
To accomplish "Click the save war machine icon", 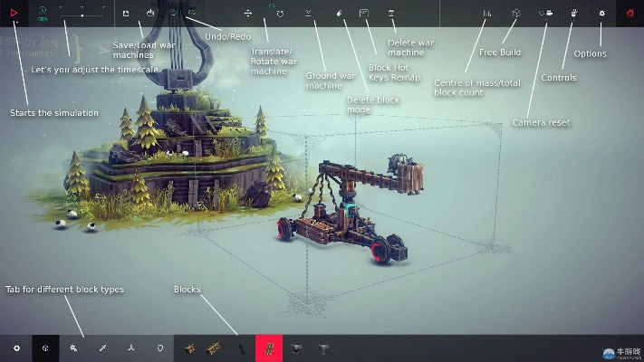I will (x=126, y=14).
